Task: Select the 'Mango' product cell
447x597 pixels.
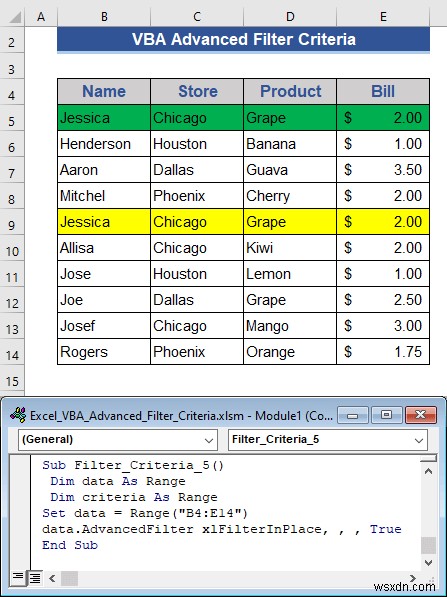Action: (x=290, y=326)
